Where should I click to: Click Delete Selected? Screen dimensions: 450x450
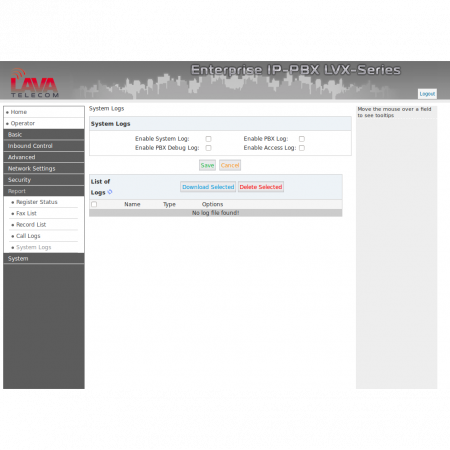(261, 187)
